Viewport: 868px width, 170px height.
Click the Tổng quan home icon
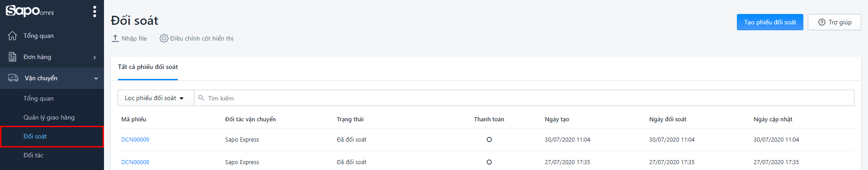click(x=13, y=36)
